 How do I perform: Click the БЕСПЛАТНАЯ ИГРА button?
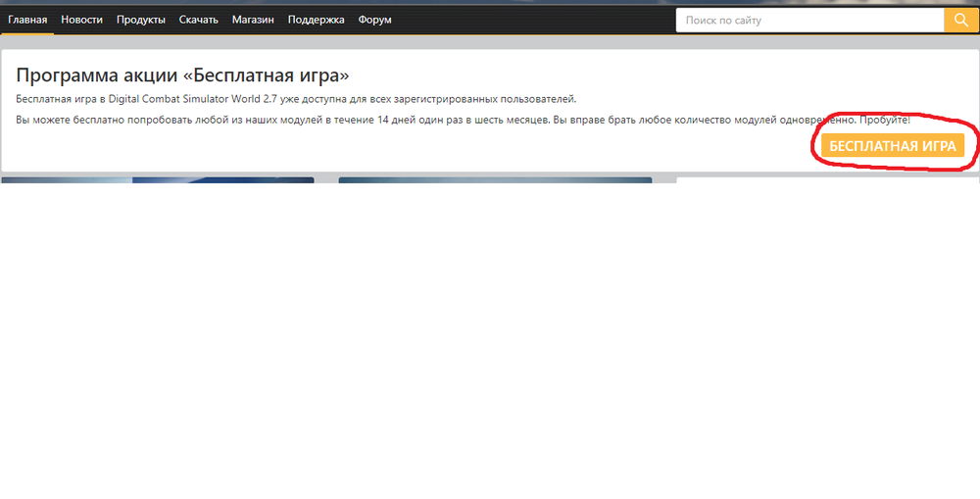[x=893, y=146]
